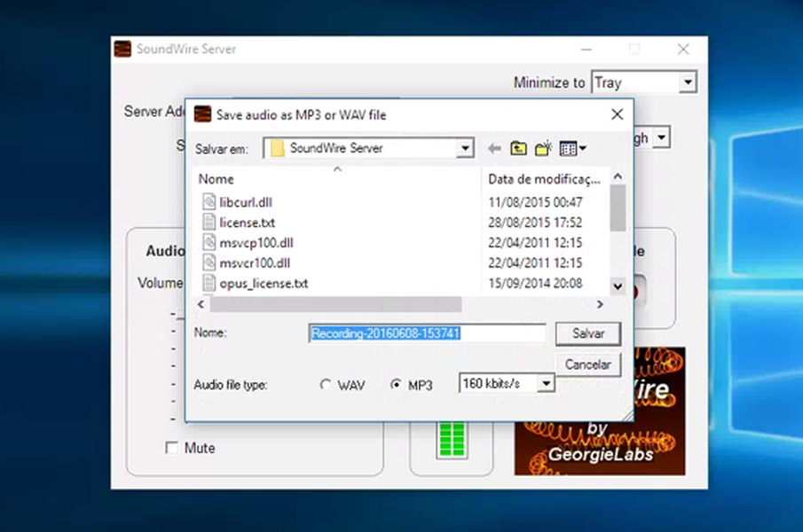The image size is (803, 532).
Task: Cancel the save dialog with Cancelar
Action: [587, 364]
